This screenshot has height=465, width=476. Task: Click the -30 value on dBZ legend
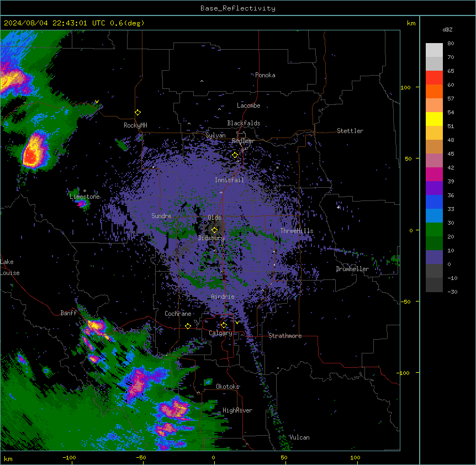click(x=452, y=292)
